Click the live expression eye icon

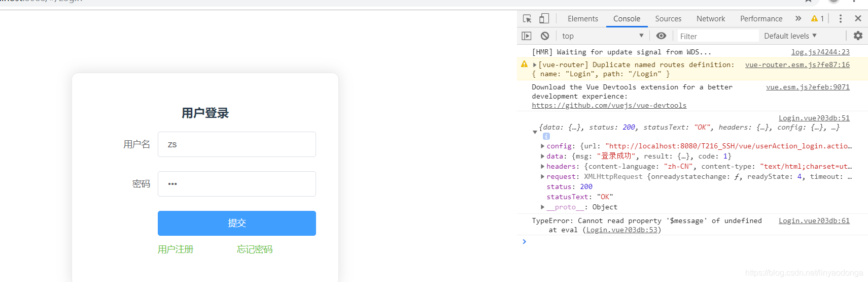pos(661,36)
